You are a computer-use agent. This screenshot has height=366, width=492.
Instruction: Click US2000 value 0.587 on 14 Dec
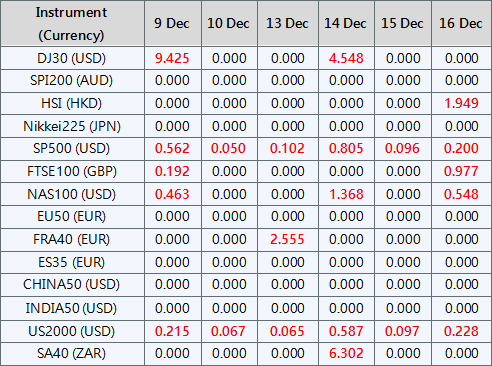click(346, 331)
